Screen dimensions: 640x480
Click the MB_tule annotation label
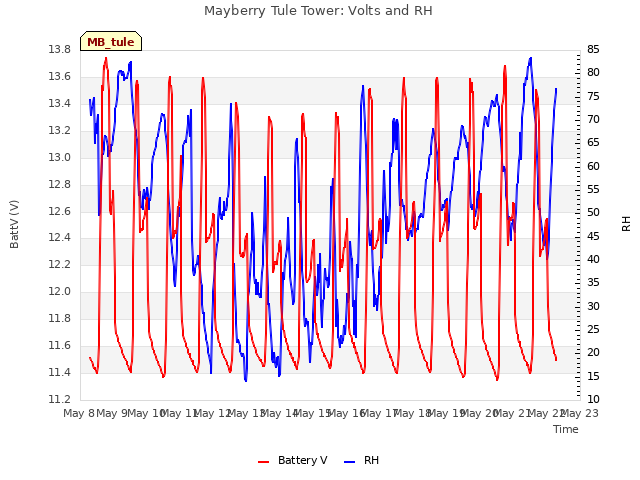pos(111,42)
